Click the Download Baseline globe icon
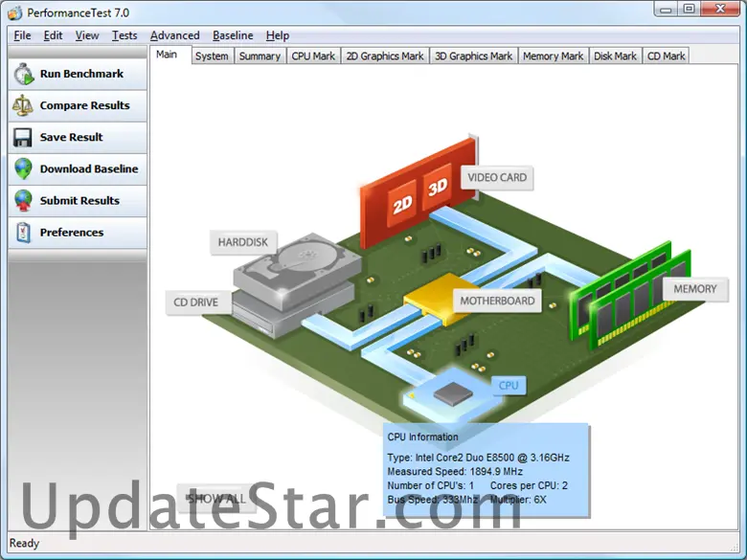This screenshot has width=747, height=560. [x=23, y=168]
